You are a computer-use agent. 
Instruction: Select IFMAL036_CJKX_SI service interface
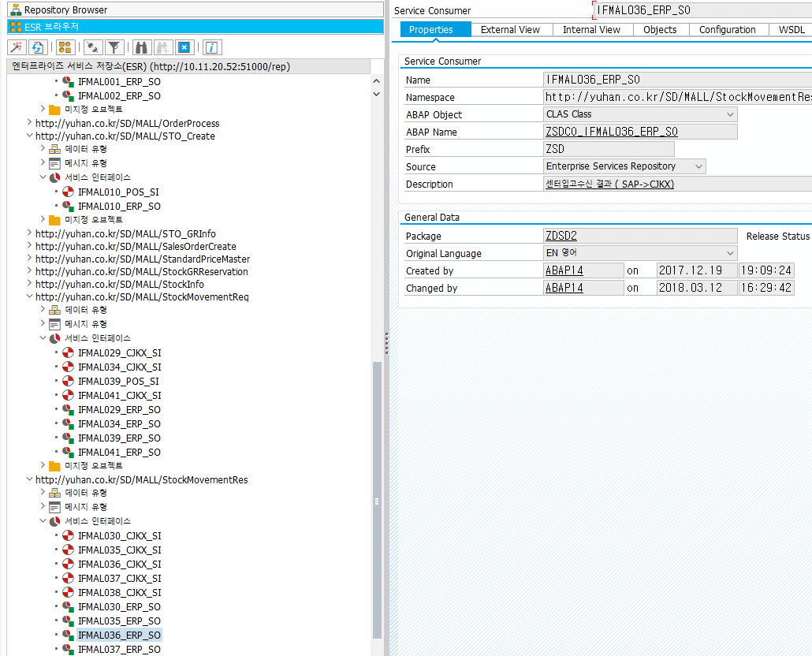coord(120,565)
